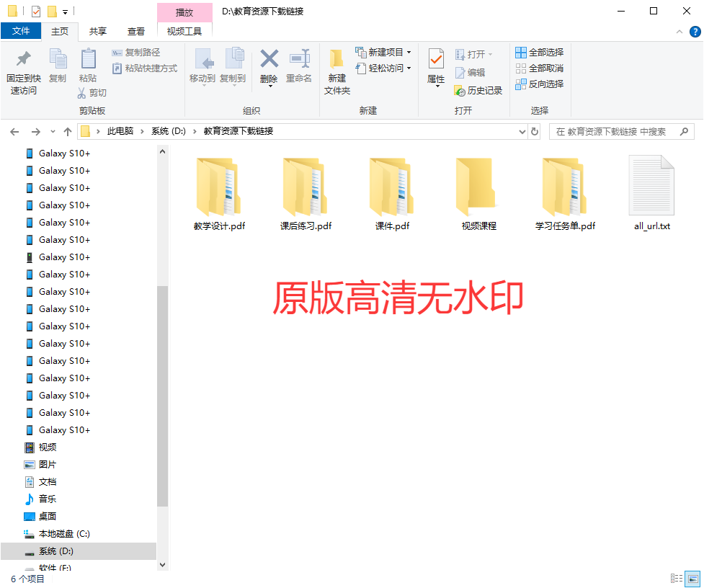Open Customize Quick Access Toolbar dropdown
This screenshot has height=588, width=704.
pyautogui.click(x=65, y=12)
